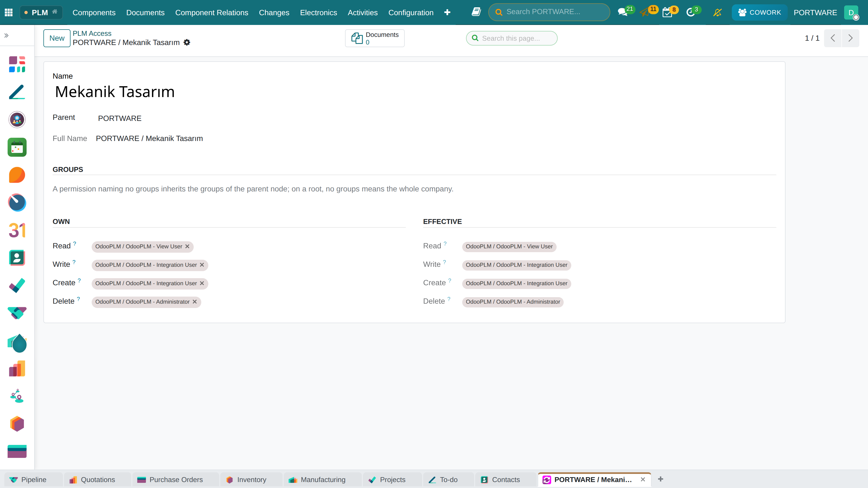Go to the next record arrow
Screen dimensions: 868x488
pyautogui.click(x=850, y=38)
